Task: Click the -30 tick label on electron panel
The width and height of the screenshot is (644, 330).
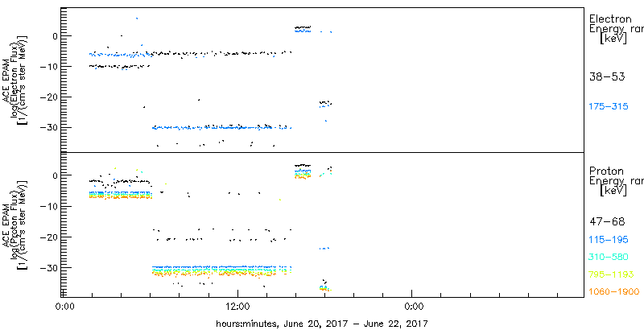Action: point(48,128)
